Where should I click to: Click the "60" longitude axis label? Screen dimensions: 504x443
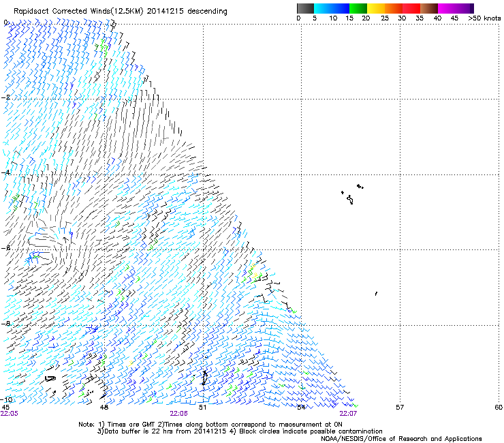point(499,408)
